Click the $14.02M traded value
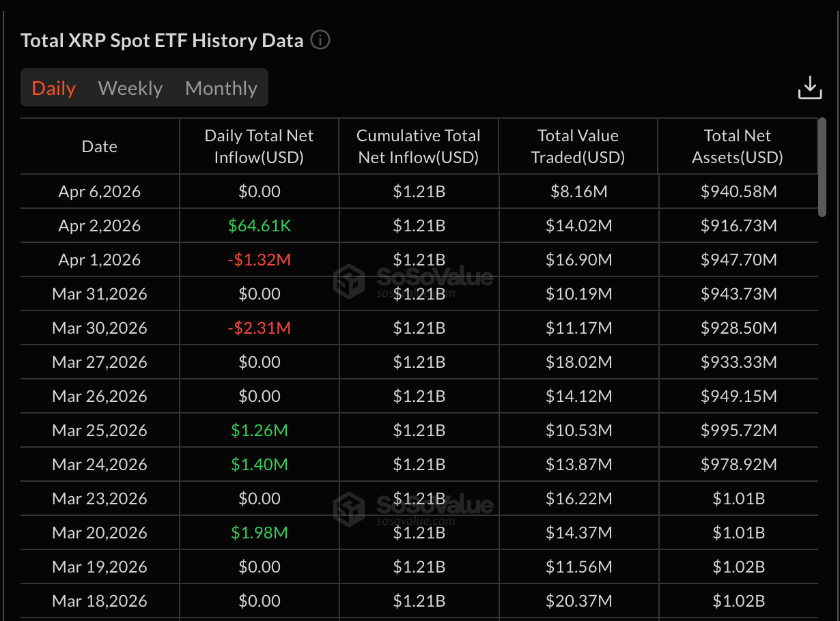This screenshot has width=840, height=621. [578, 226]
